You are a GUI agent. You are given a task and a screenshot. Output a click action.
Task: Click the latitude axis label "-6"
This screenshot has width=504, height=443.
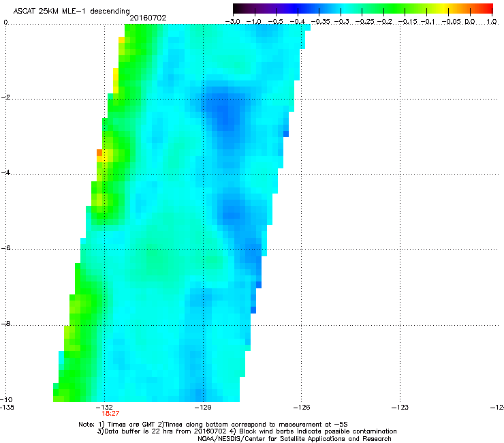pyautogui.click(x=5, y=248)
